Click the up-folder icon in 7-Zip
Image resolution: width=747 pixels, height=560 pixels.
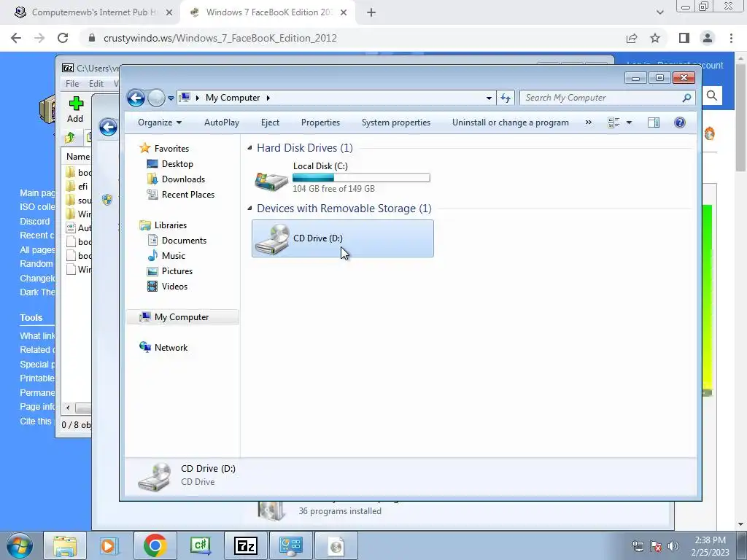point(70,138)
